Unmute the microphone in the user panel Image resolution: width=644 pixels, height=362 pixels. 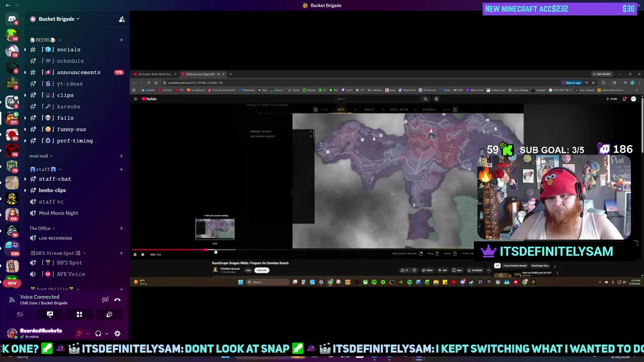tap(79, 333)
